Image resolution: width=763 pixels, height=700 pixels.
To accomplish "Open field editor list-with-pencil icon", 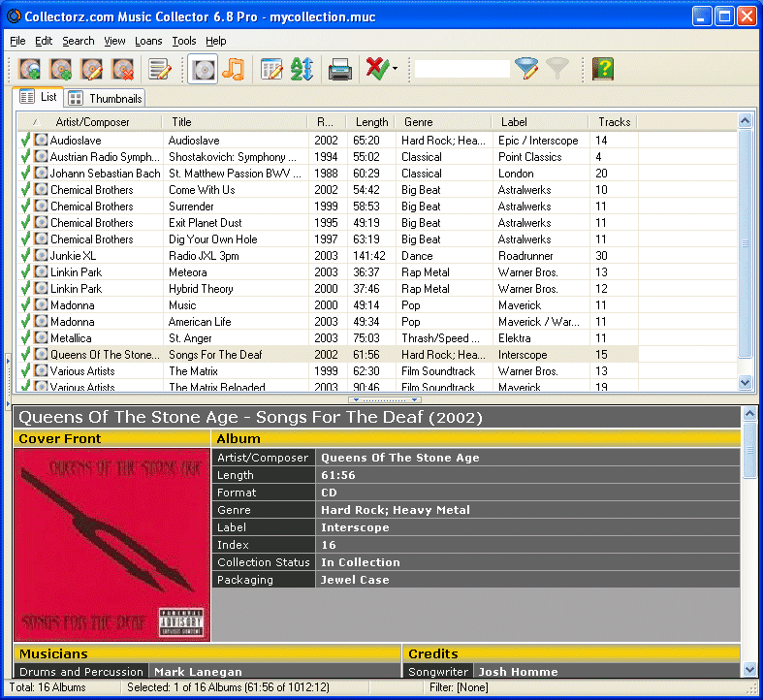I will [x=160, y=69].
